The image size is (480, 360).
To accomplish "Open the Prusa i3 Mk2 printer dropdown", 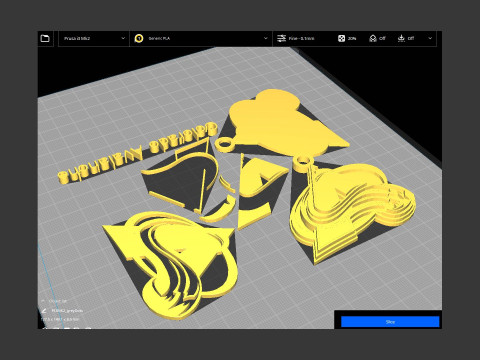I will [94, 38].
